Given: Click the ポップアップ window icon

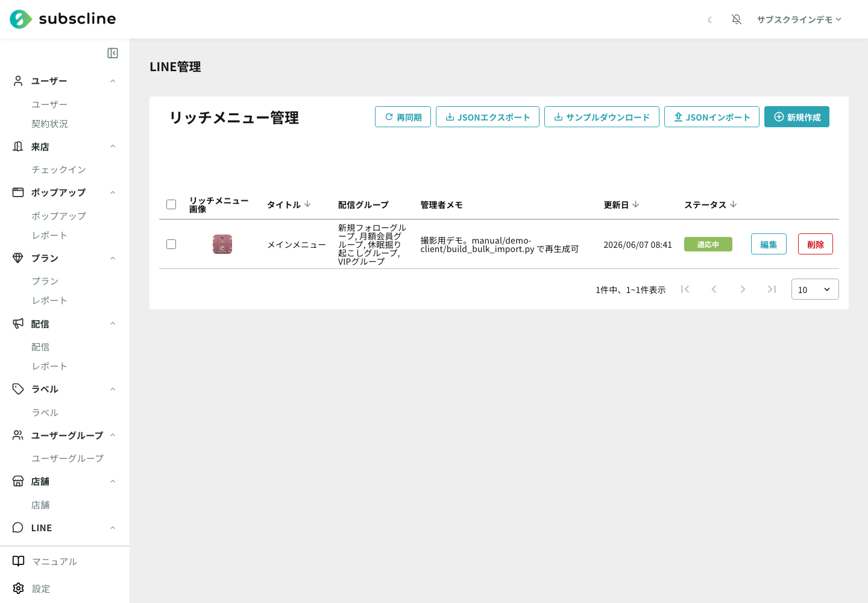Looking at the screenshot, I should [18, 192].
